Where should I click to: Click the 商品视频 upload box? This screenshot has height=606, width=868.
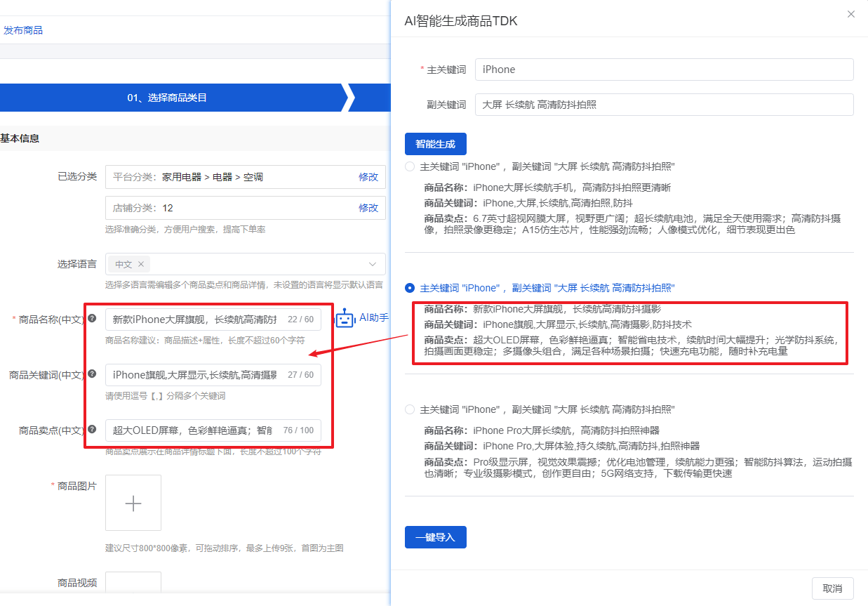[x=133, y=582]
